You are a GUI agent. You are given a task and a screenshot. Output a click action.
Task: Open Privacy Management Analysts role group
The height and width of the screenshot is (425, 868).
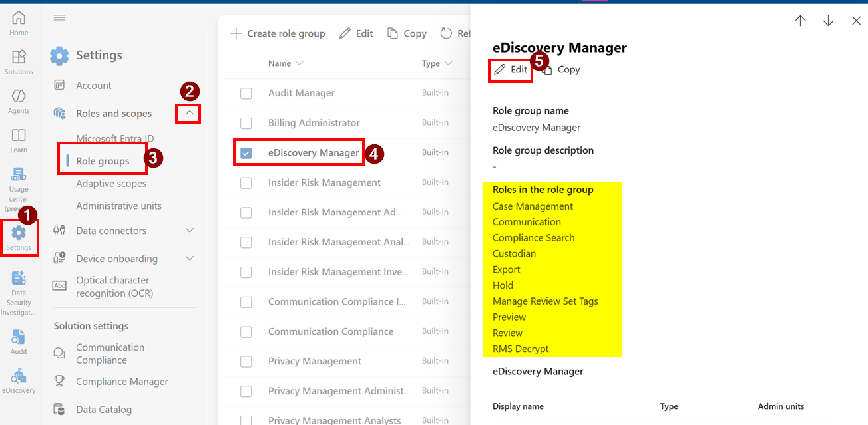pyautogui.click(x=335, y=420)
